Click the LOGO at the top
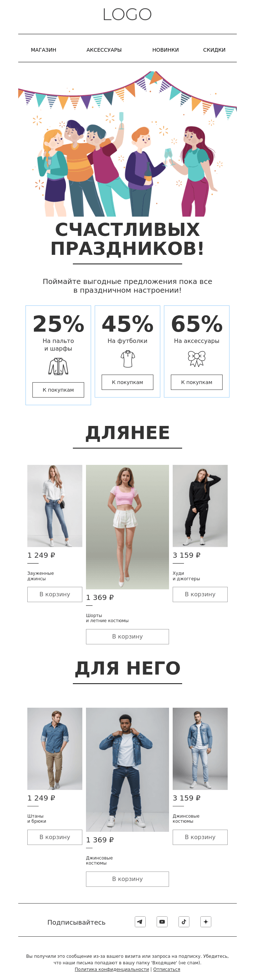Viewport: 255px width, 980px height. point(127,15)
